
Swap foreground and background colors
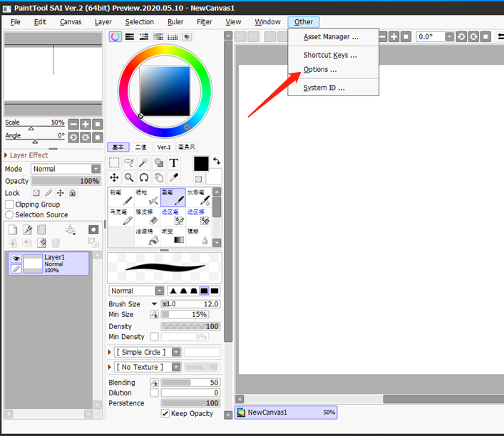[x=217, y=160]
